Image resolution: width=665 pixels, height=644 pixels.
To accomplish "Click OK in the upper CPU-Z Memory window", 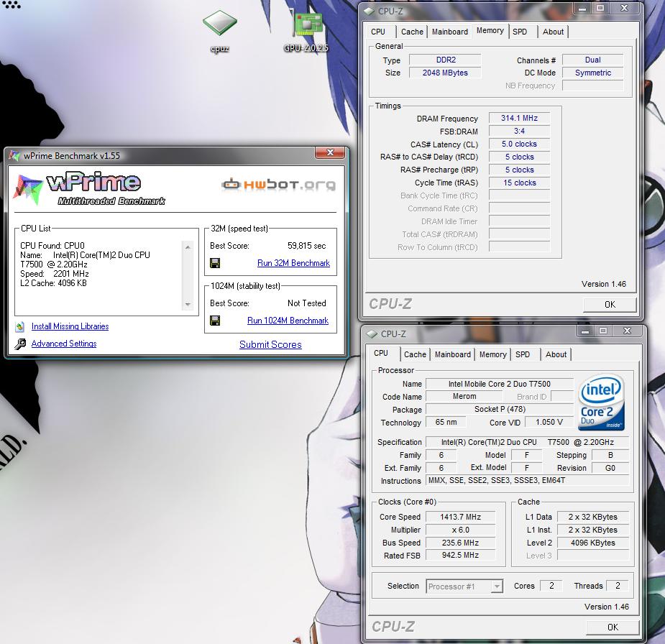I will click(610, 305).
